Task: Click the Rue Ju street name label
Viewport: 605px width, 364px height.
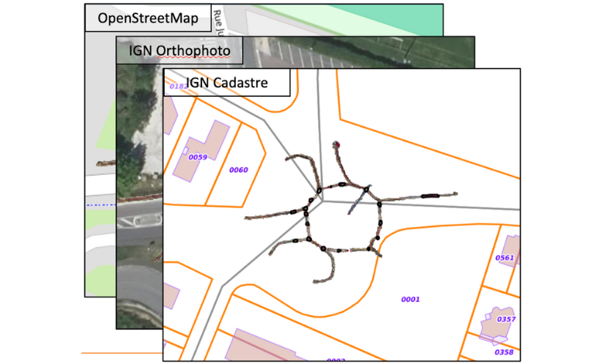Action: pos(217,22)
